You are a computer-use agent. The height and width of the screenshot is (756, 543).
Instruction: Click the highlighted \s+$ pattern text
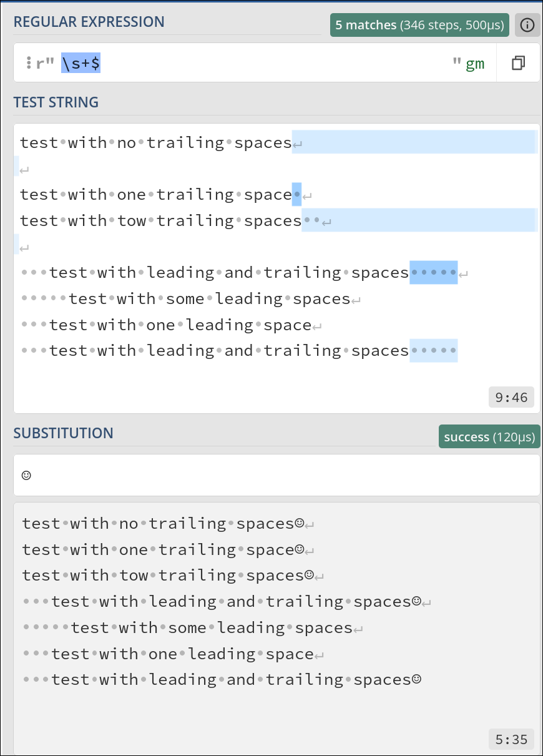[x=81, y=63]
